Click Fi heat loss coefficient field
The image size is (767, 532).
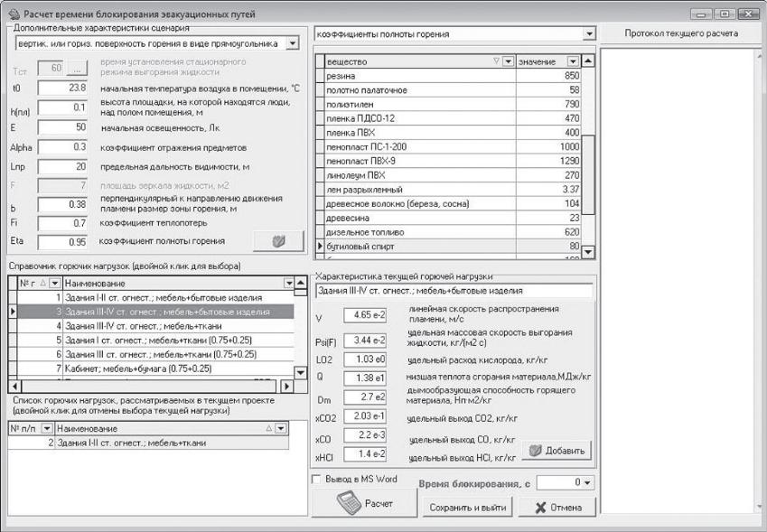tap(62, 223)
